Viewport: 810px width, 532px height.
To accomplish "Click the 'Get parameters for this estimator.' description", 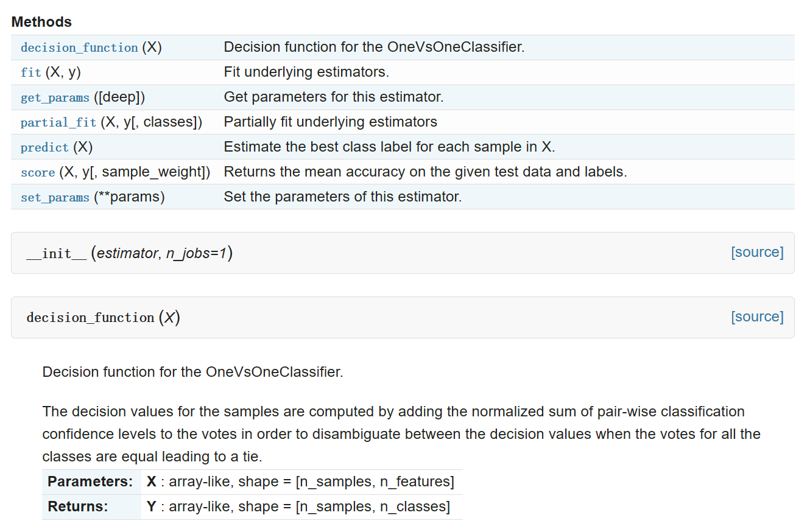I will pyautogui.click(x=334, y=97).
